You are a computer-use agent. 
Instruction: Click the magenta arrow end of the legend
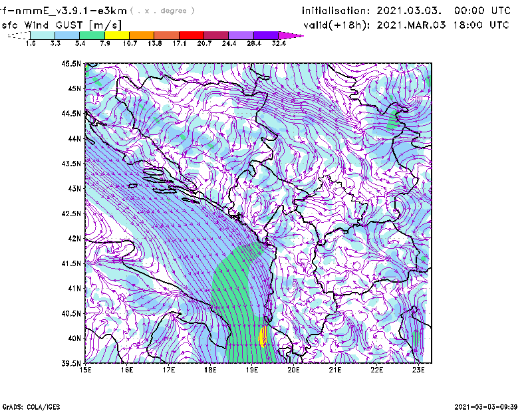(291, 35)
